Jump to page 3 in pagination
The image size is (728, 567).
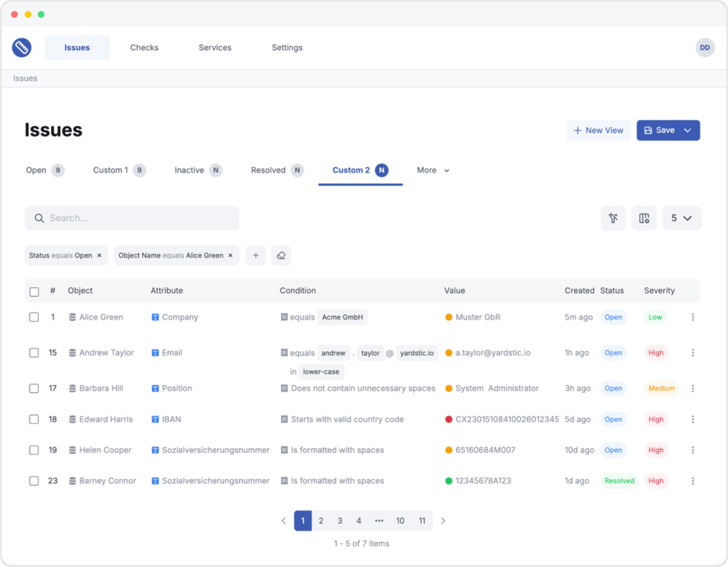coord(340,521)
